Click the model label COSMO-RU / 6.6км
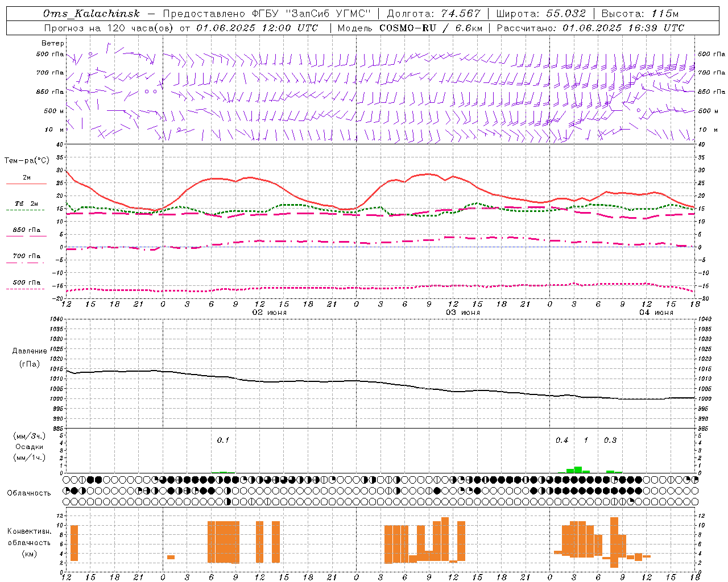The height and width of the screenshot is (582, 728). click(x=431, y=28)
